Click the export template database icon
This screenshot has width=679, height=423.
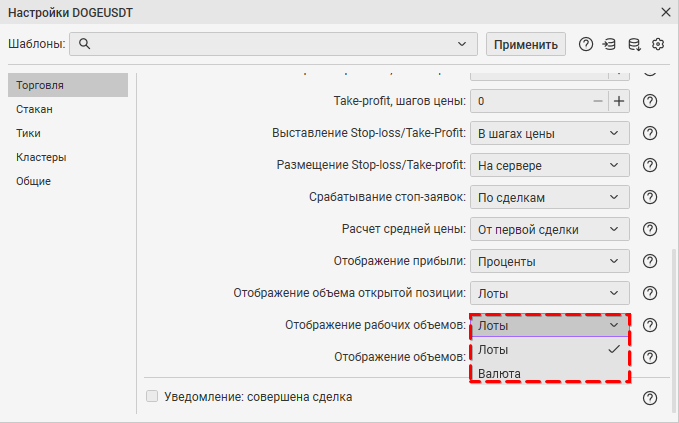(x=633, y=44)
